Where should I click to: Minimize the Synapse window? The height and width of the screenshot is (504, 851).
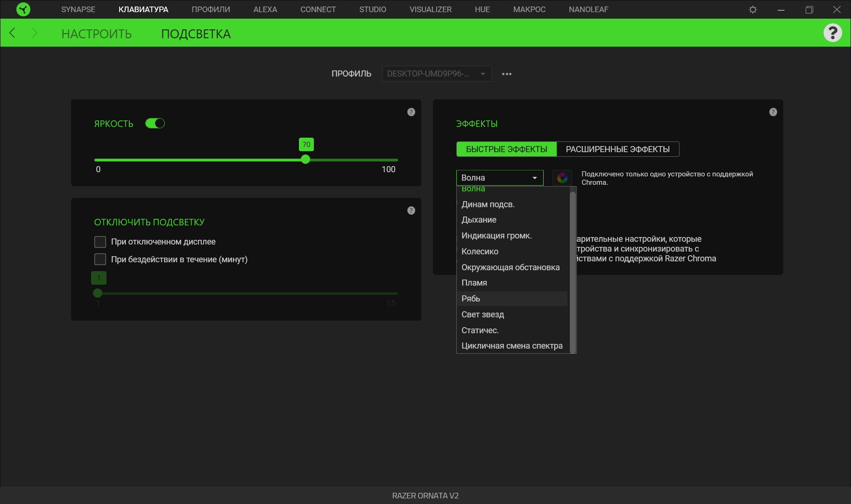(781, 9)
